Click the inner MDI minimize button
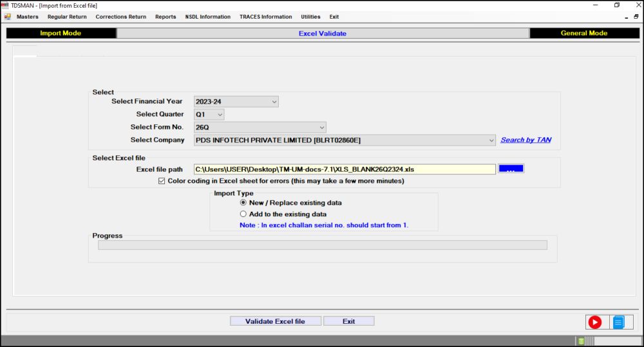The height and width of the screenshot is (347, 644). (627, 17)
